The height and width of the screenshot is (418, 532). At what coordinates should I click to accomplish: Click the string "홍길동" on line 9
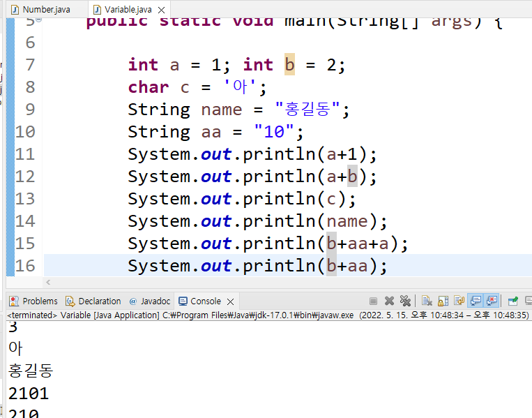[307, 110]
